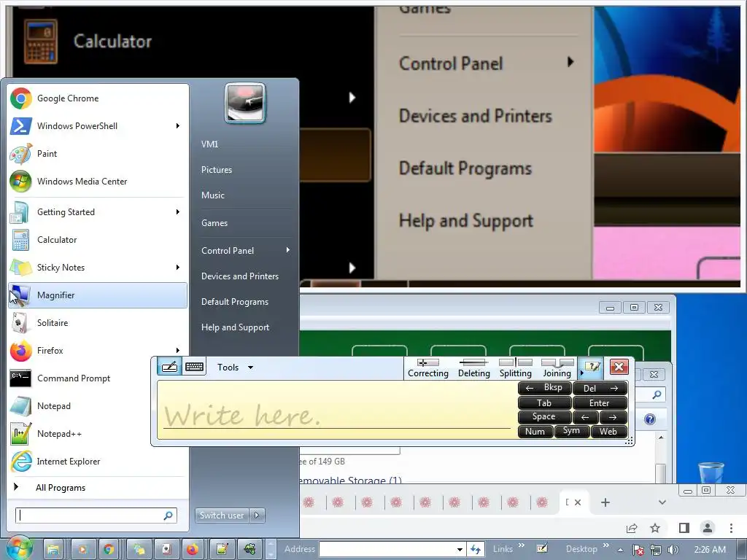
Task: Expand the Getting Started submenu arrow
Action: pyautogui.click(x=178, y=212)
